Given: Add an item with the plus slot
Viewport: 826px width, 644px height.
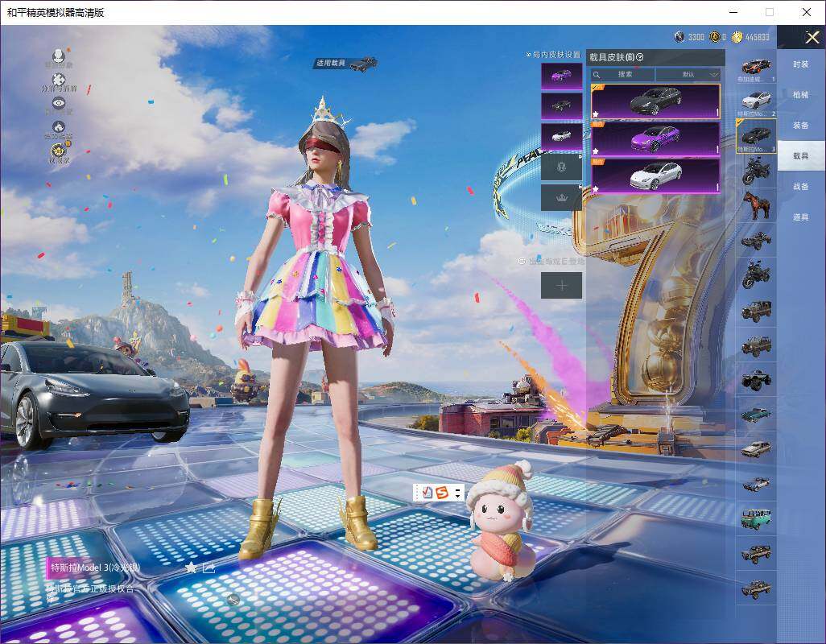Looking at the screenshot, I should 562,286.
